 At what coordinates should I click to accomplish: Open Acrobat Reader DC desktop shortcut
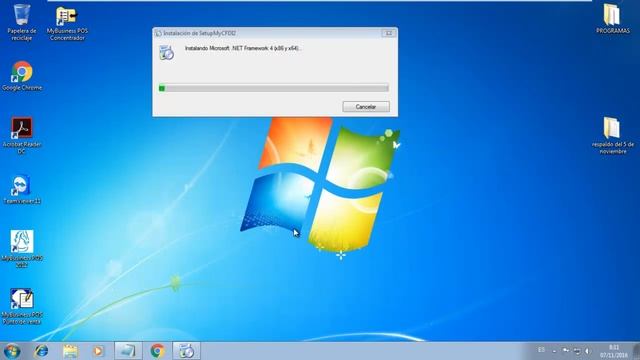click(22, 136)
